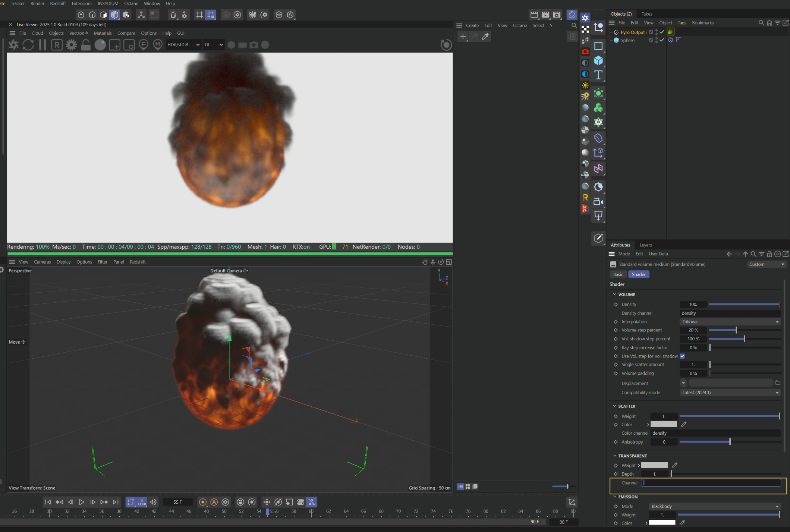Switch to the Basic tab in Attributes

[618, 274]
